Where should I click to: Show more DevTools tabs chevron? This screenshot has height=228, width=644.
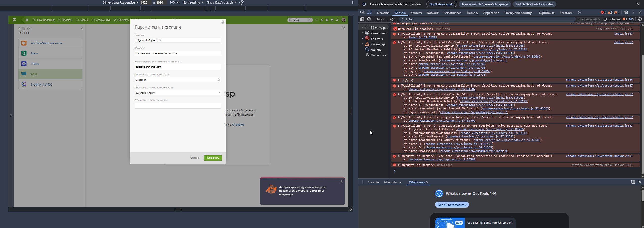[580, 13]
